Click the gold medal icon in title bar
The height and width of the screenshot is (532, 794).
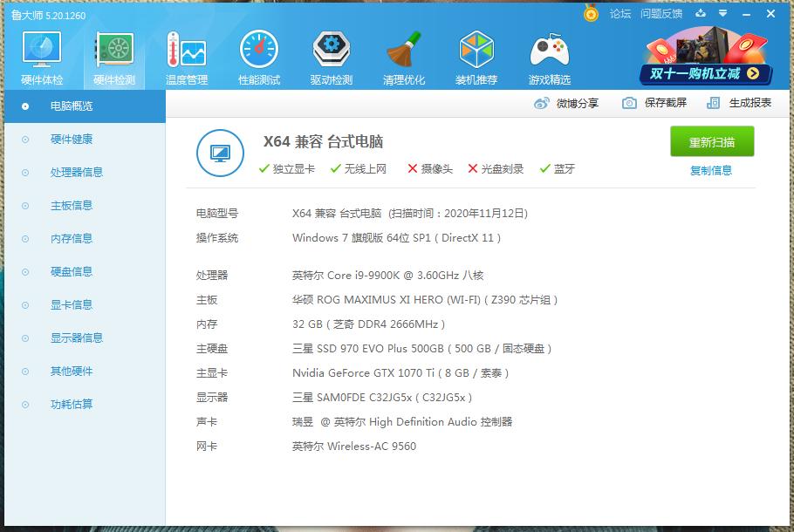[x=591, y=13]
